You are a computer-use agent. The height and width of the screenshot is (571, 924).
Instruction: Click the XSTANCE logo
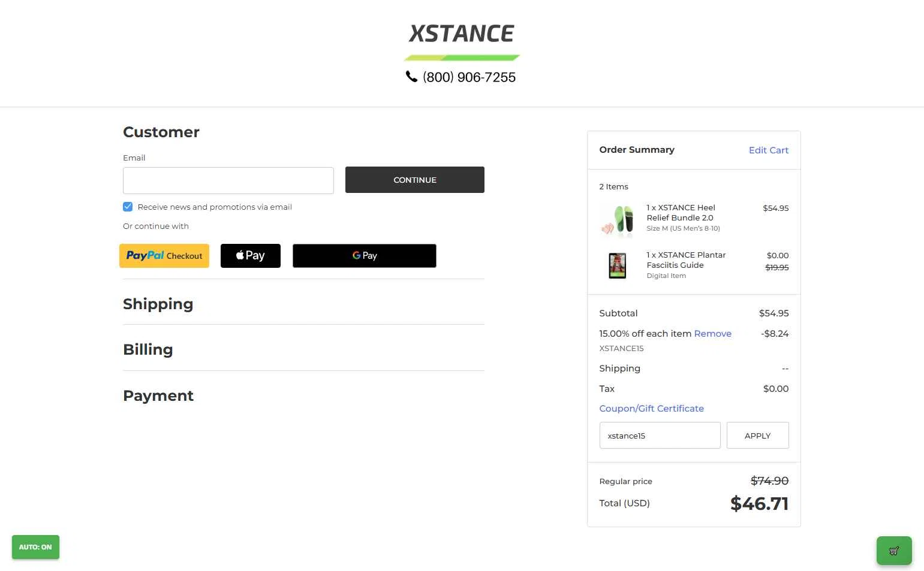coord(462,41)
